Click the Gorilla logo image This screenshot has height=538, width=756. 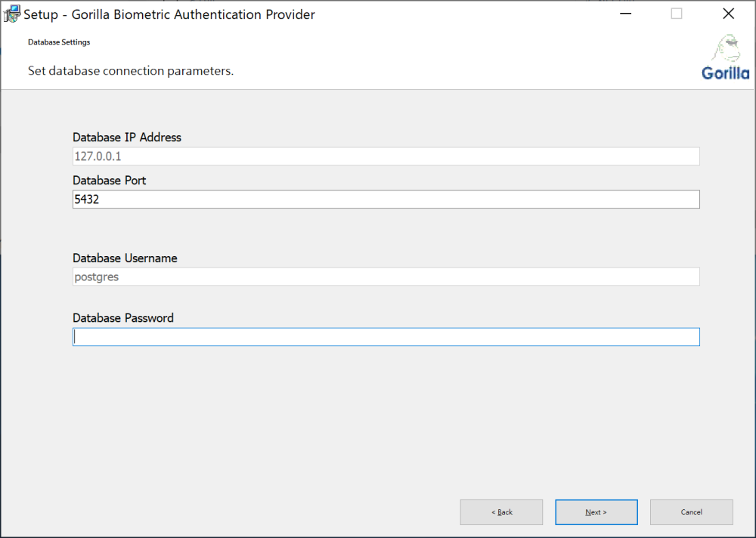(x=725, y=47)
